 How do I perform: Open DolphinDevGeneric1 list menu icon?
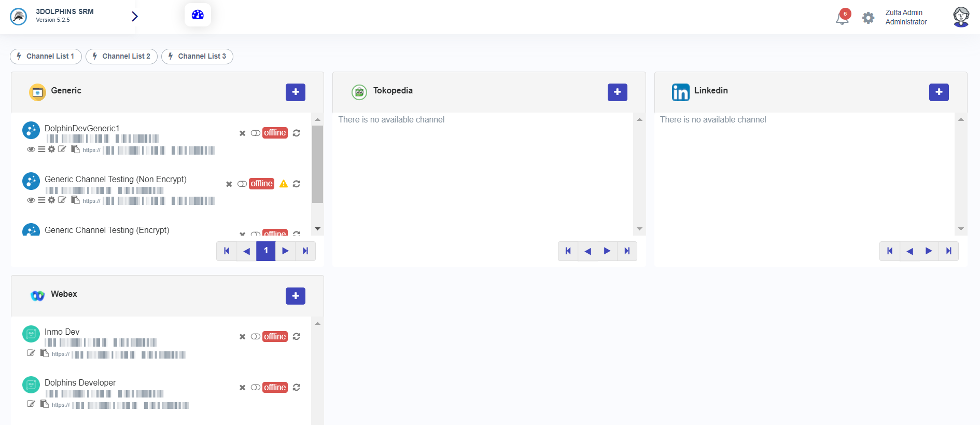(x=41, y=149)
